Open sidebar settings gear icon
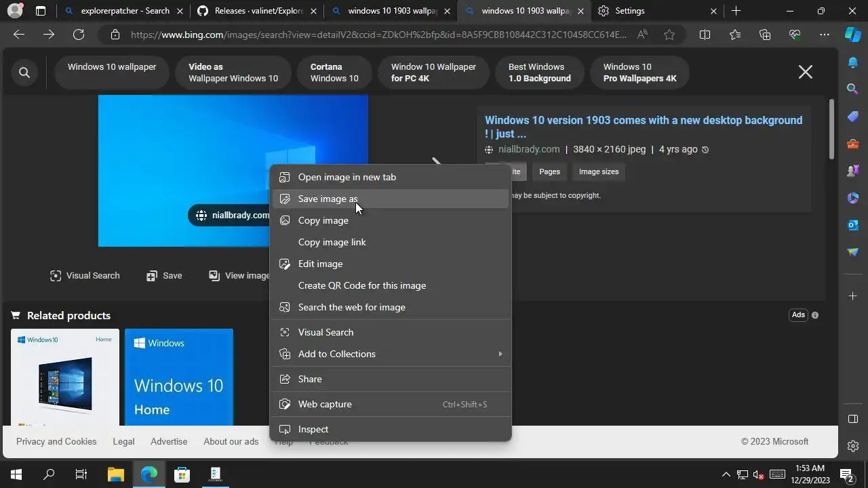Screen dimensions: 868x488 tap(853, 446)
